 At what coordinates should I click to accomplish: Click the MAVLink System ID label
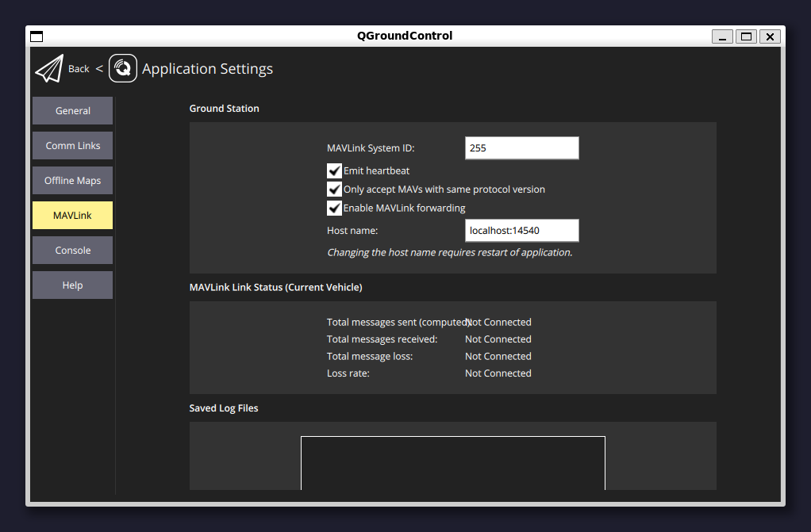click(x=371, y=148)
